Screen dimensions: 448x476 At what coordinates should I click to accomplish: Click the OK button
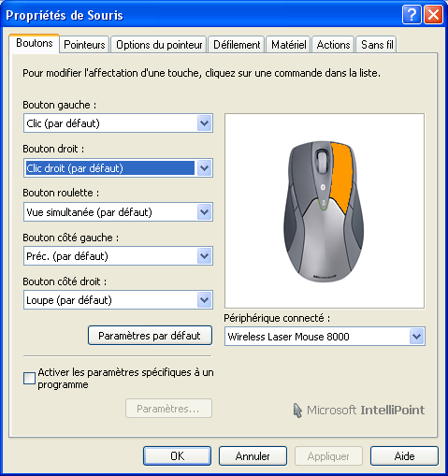click(177, 456)
